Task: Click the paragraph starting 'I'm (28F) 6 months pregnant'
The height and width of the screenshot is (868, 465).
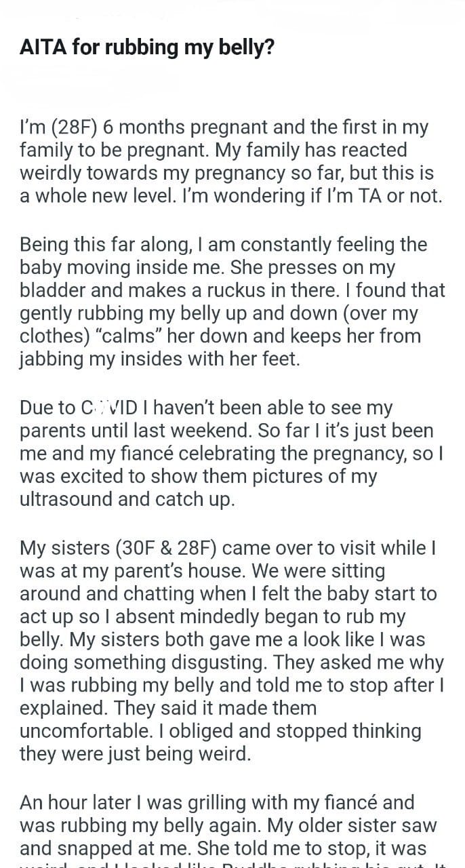Action: point(234,161)
